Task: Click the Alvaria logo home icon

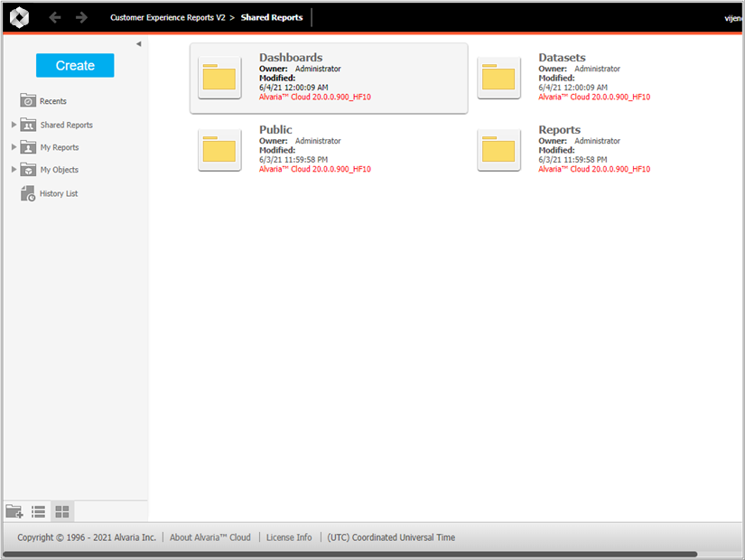Action: coord(19,17)
